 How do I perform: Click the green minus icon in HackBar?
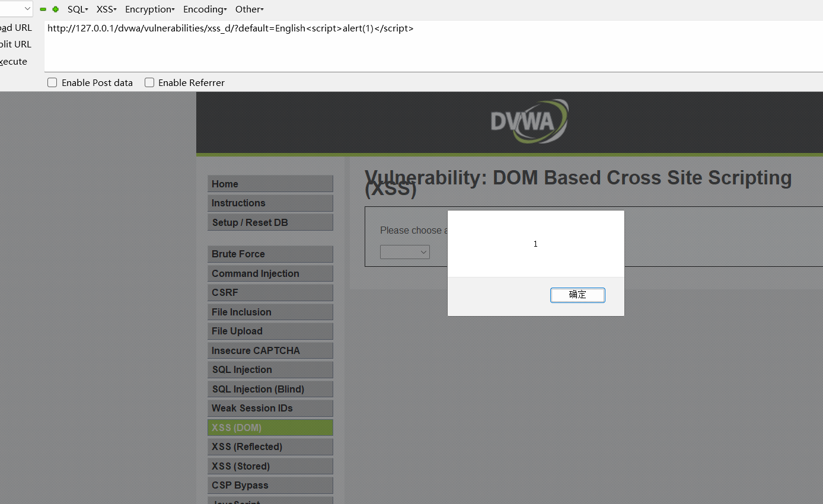tap(43, 9)
